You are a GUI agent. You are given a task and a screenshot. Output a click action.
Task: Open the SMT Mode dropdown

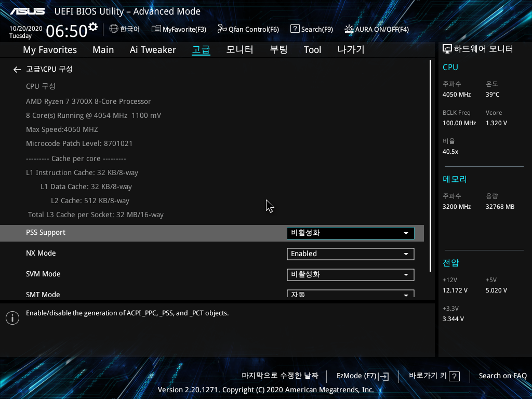point(351,294)
